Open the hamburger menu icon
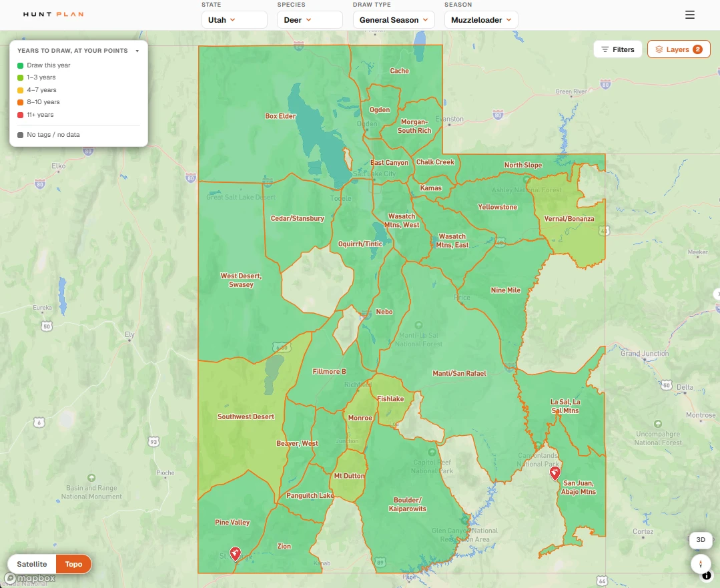Viewport: 720px width, 588px height. click(690, 15)
